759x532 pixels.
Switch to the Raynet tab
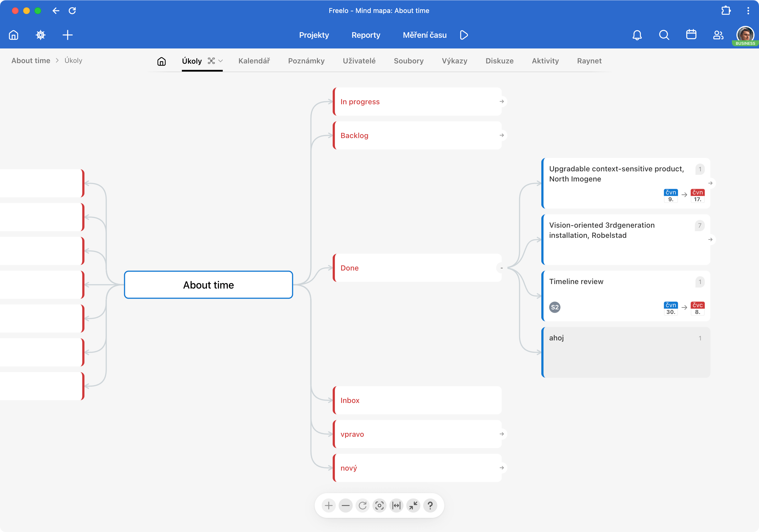pyautogui.click(x=589, y=61)
